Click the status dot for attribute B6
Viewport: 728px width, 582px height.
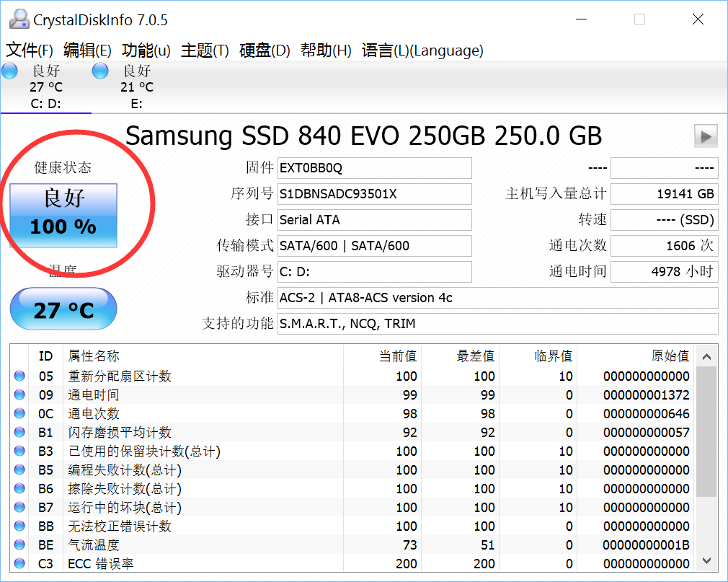[19, 488]
